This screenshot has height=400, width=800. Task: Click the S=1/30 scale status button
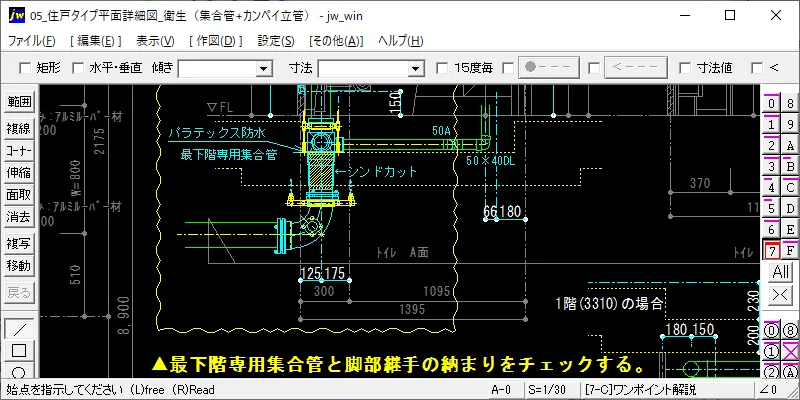552,390
